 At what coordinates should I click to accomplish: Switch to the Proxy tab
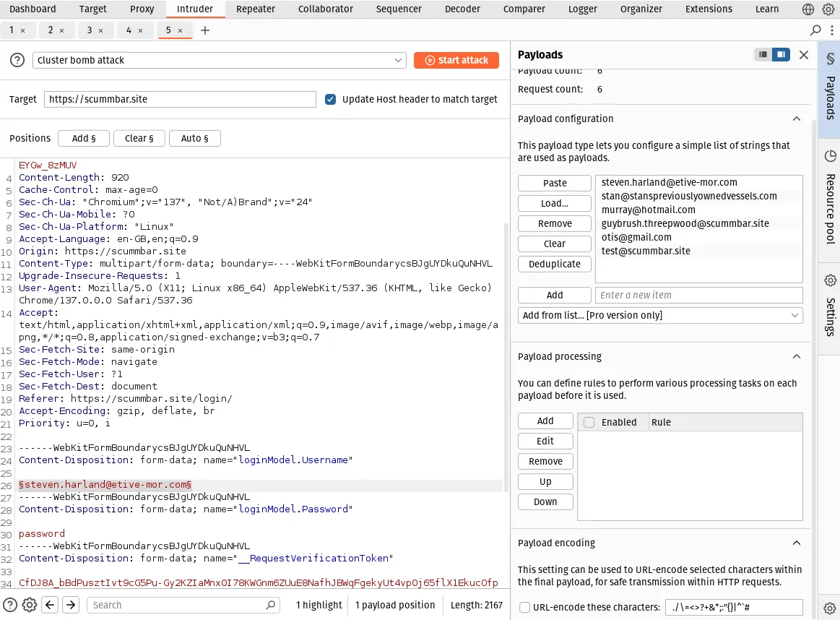(142, 9)
